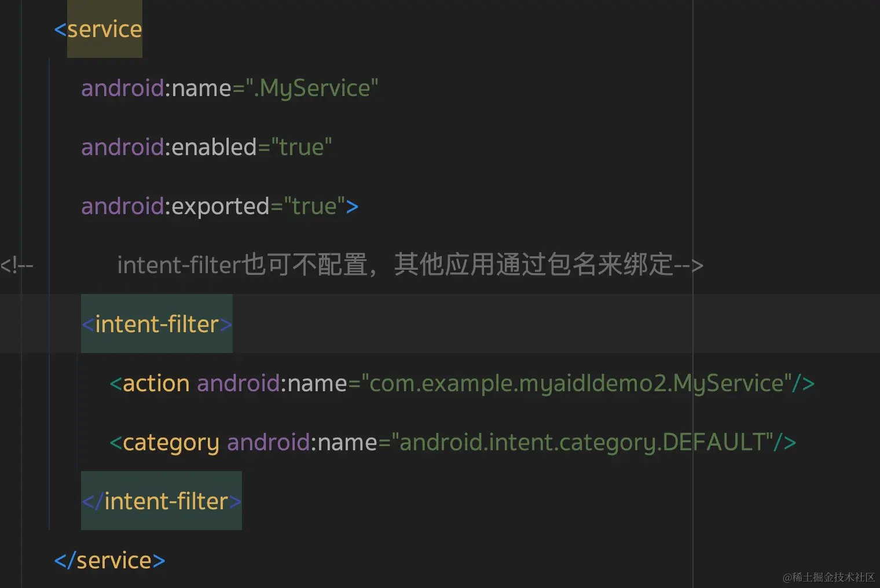
Task: Click the closing intent-filter tag
Action: click(162, 501)
